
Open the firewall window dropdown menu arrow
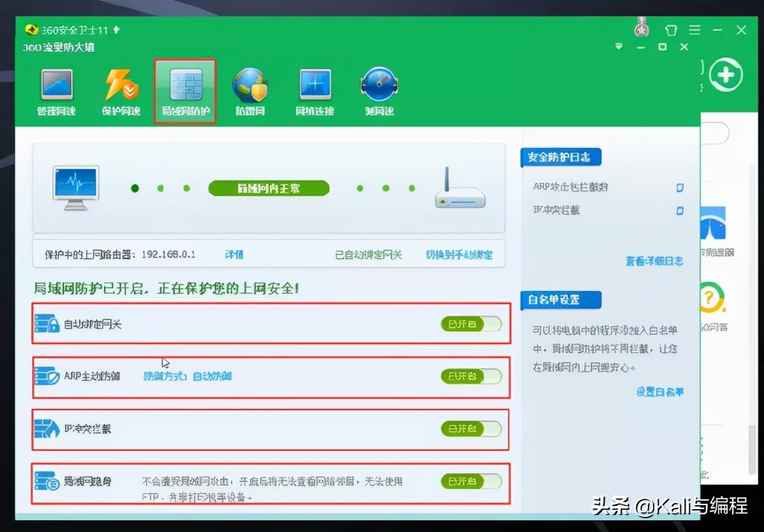pyautogui.click(x=619, y=46)
